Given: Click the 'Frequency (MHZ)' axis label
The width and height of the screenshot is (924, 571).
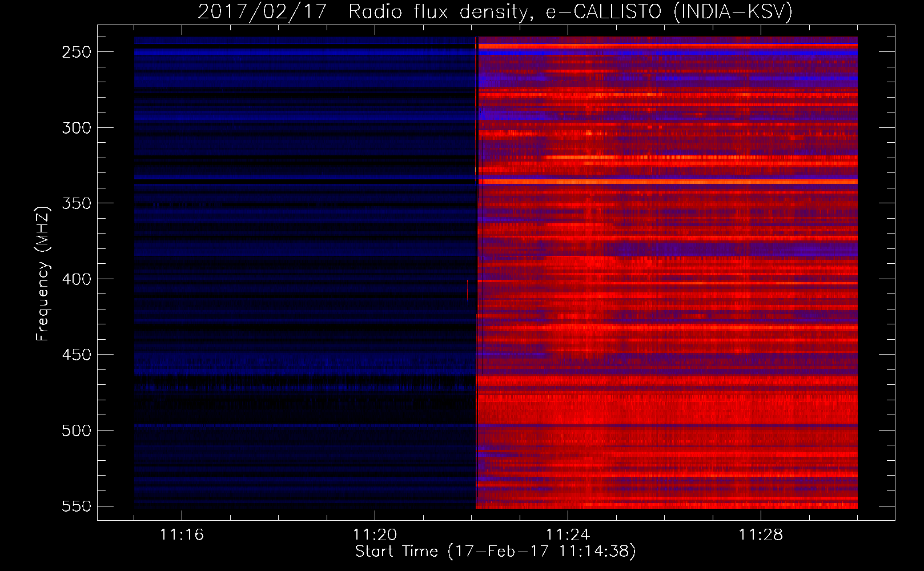Looking at the screenshot, I should click(43, 274).
